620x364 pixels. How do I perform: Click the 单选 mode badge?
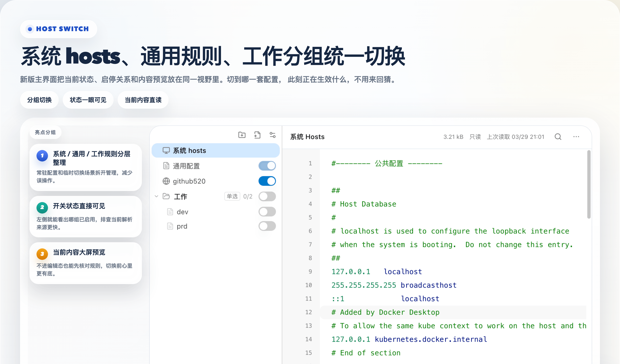click(x=232, y=196)
